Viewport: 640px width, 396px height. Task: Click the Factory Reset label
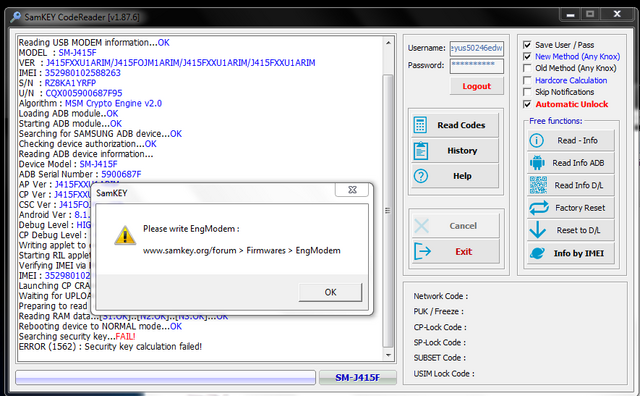580,208
